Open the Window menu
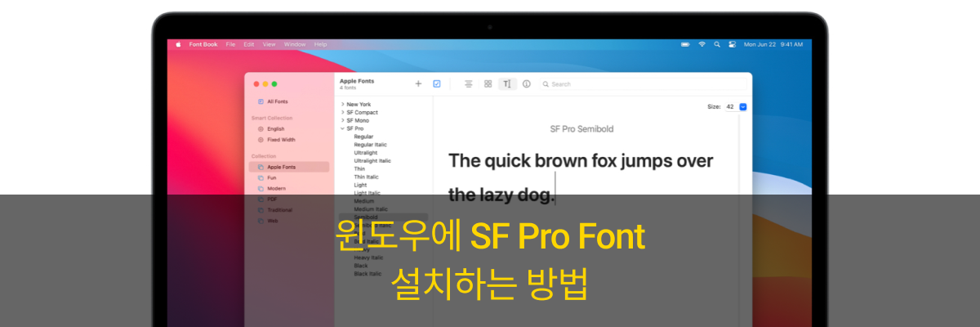The height and width of the screenshot is (327, 980). click(x=295, y=44)
